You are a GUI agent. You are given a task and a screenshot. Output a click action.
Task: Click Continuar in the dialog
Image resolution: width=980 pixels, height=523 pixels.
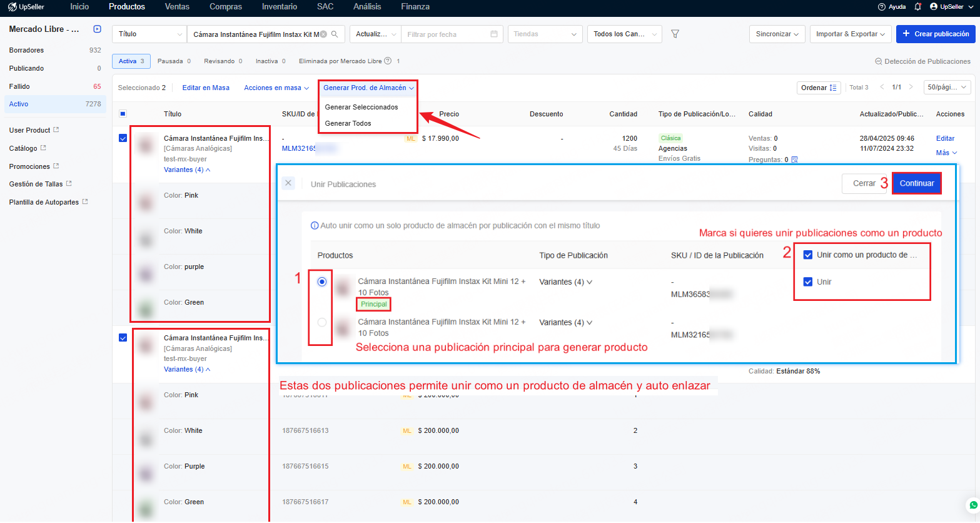point(917,183)
